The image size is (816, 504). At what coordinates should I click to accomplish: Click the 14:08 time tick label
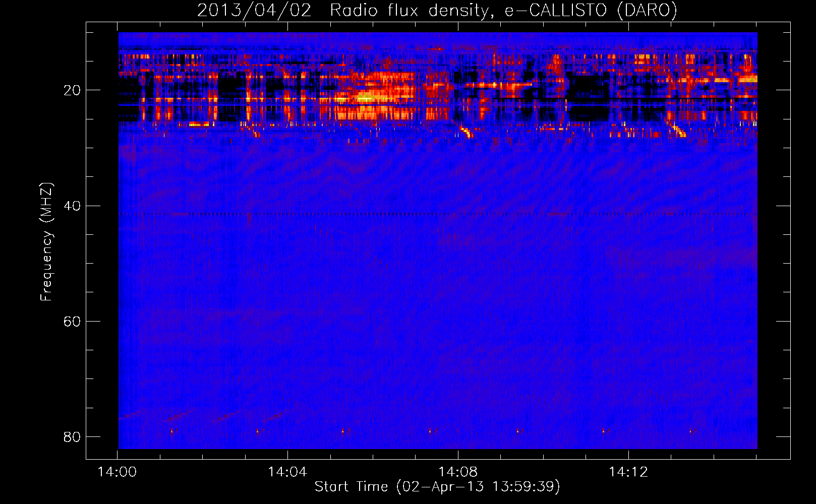tap(458, 472)
